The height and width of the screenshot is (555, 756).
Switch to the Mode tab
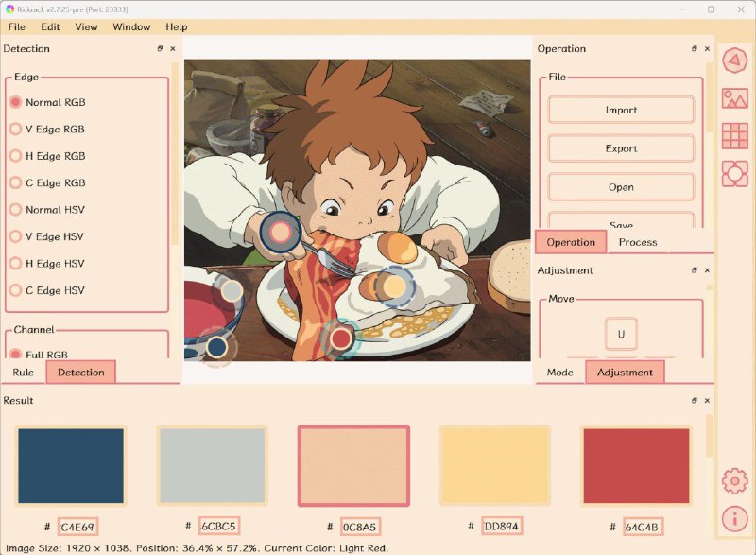(559, 373)
